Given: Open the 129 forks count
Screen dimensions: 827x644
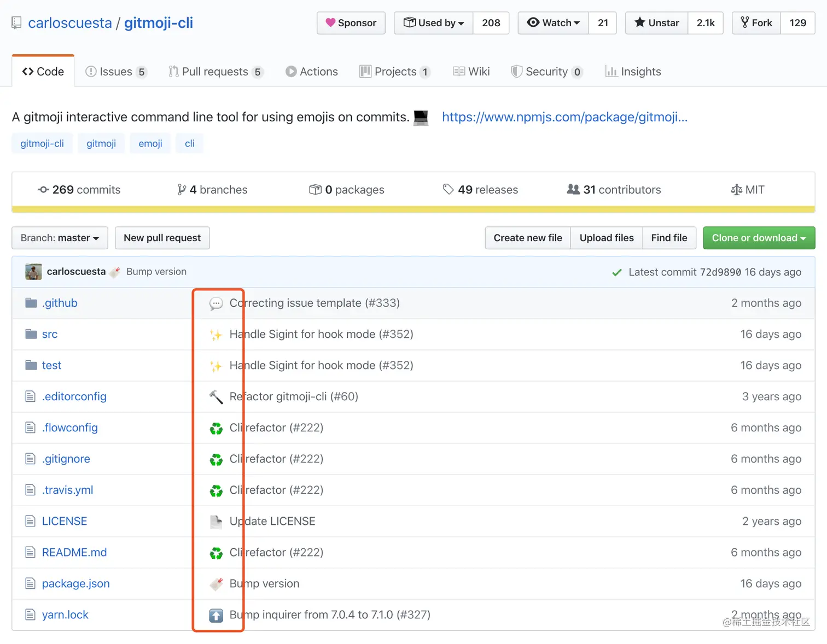Looking at the screenshot, I should coord(797,23).
